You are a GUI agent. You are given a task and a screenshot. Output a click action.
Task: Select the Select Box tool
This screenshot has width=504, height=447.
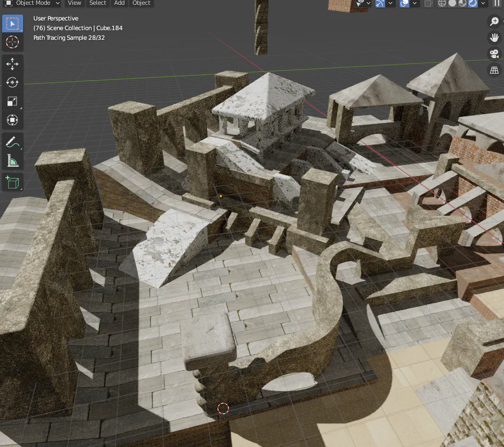pyautogui.click(x=12, y=23)
